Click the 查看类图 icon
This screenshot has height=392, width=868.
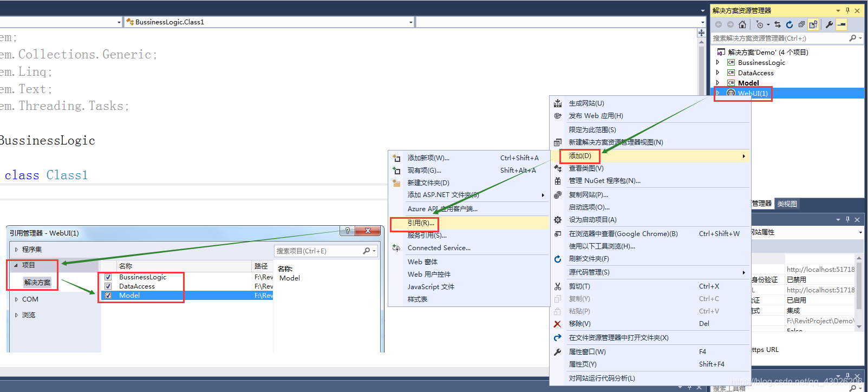pyautogui.click(x=558, y=168)
